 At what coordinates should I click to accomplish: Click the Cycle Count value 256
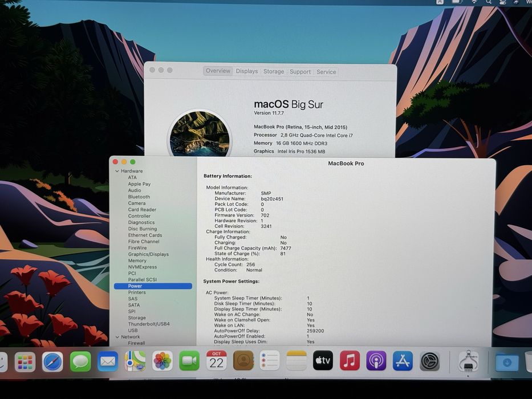pos(251,264)
